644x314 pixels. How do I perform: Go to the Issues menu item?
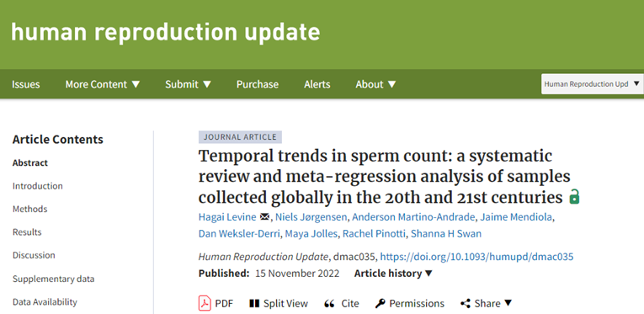pyautogui.click(x=26, y=84)
